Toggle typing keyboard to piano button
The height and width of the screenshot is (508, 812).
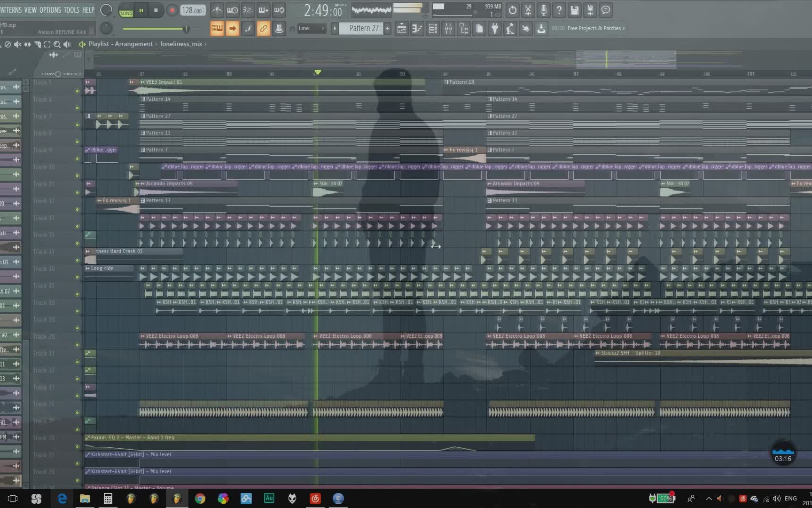[217, 29]
